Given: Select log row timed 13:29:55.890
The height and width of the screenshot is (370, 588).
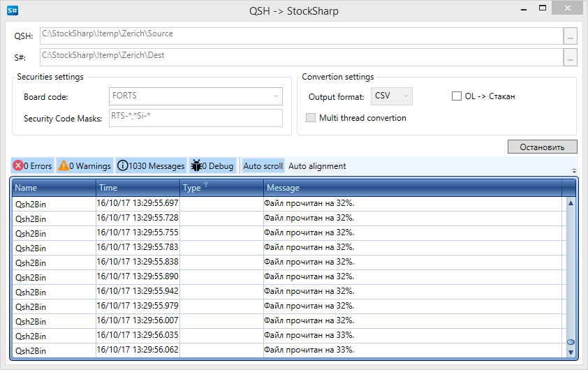Looking at the screenshot, I should 288,276.
